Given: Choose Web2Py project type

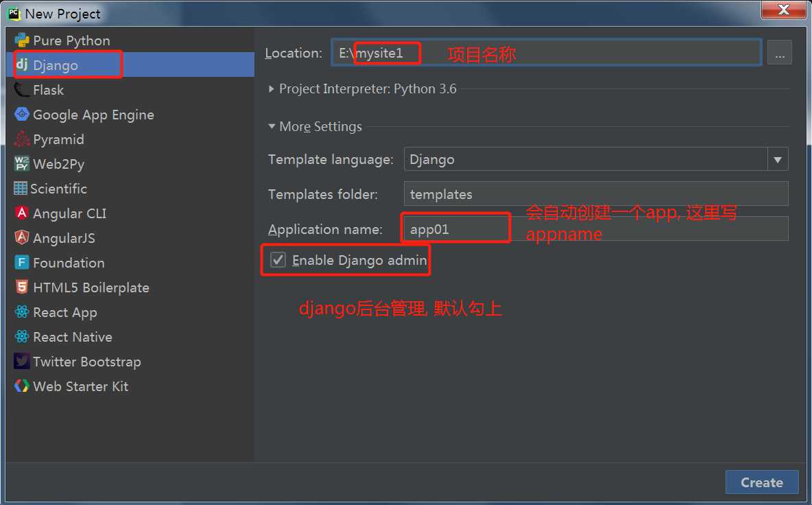Looking at the screenshot, I should pyautogui.click(x=58, y=164).
